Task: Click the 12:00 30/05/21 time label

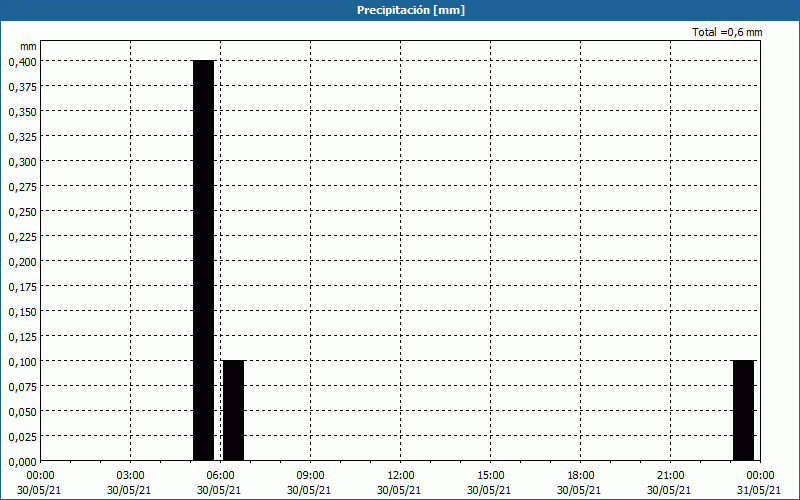Action: [x=399, y=483]
